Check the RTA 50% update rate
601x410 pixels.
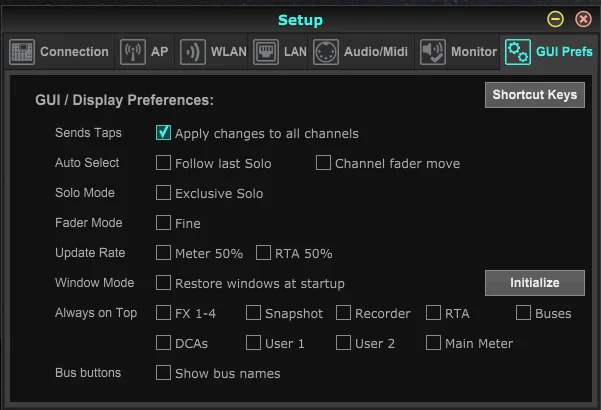[x=263, y=253]
